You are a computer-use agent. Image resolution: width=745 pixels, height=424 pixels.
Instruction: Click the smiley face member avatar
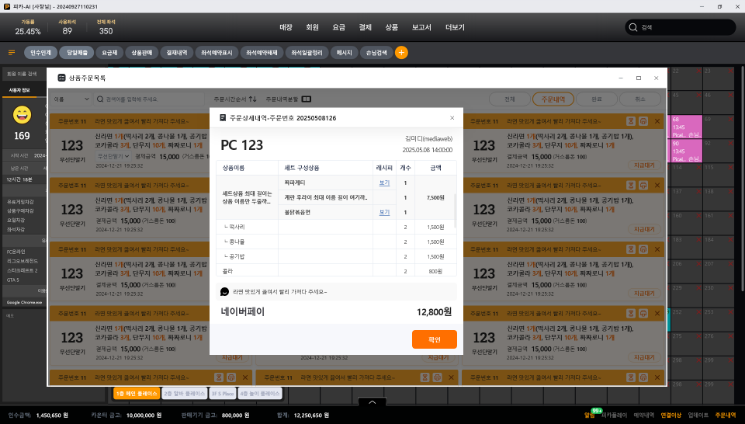[x=21, y=115]
